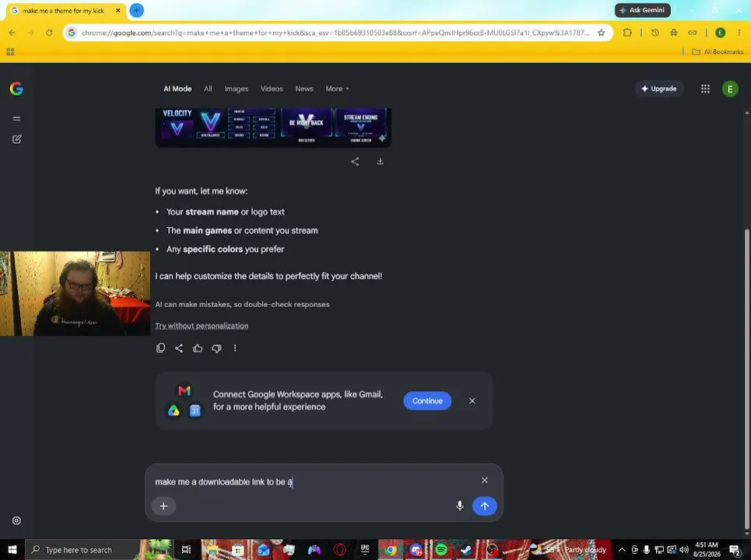Open Google apps grid icon
The width and height of the screenshot is (751, 560).
(x=705, y=89)
